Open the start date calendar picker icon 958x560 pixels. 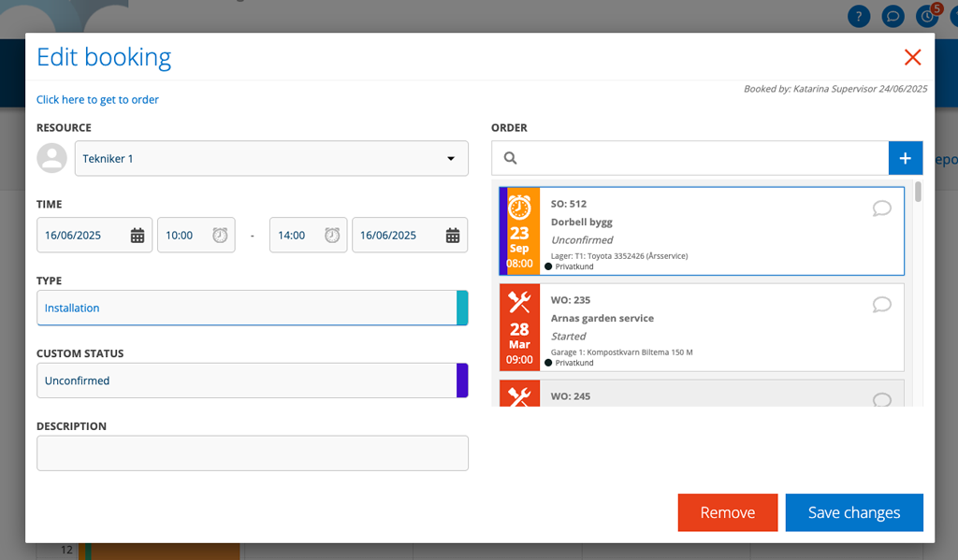pyautogui.click(x=137, y=236)
